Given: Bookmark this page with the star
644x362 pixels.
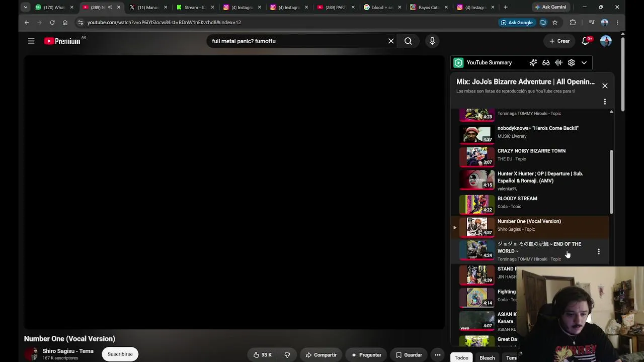Looking at the screenshot, I should 555,23.
